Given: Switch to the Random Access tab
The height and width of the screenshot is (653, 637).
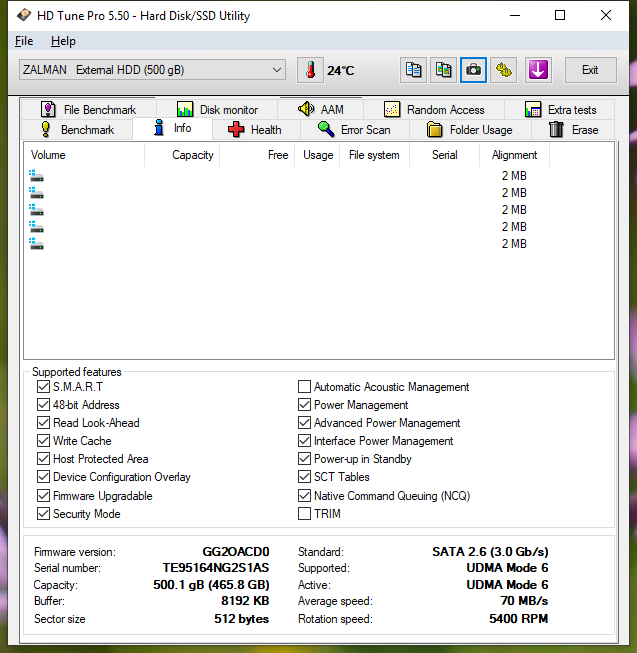Looking at the screenshot, I should pos(434,110).
